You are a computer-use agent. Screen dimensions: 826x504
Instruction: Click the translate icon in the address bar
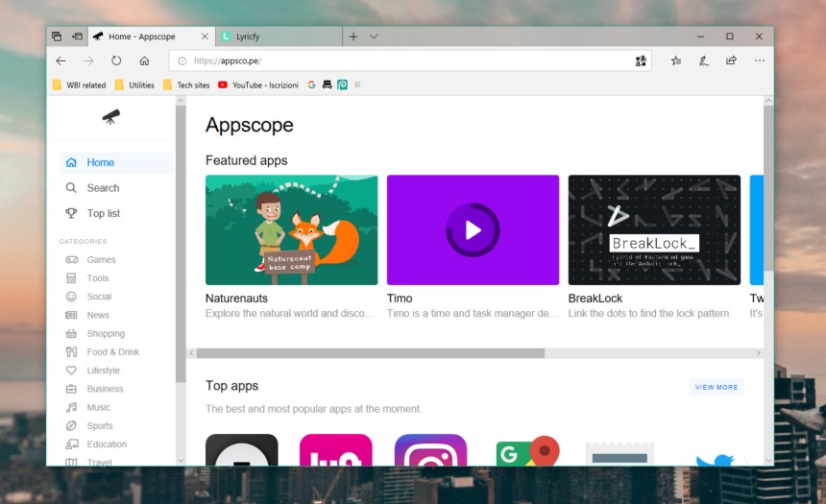click(x=641, y=61)
